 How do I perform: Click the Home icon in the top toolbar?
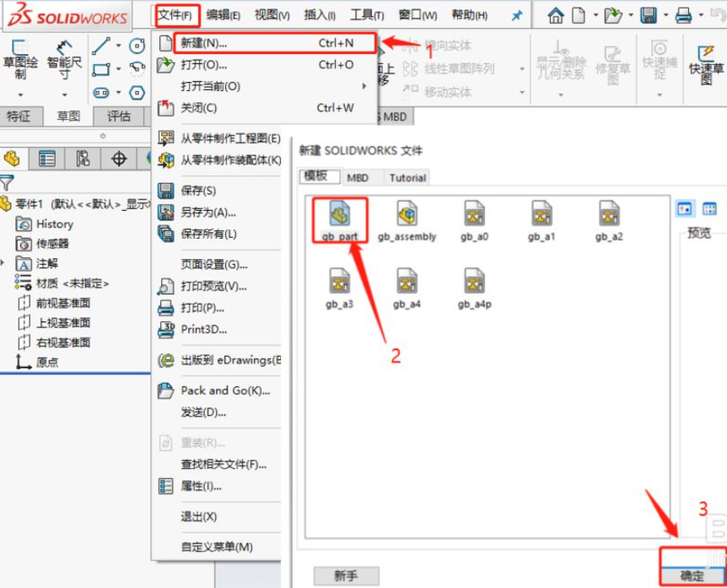(x=556, y=16)
